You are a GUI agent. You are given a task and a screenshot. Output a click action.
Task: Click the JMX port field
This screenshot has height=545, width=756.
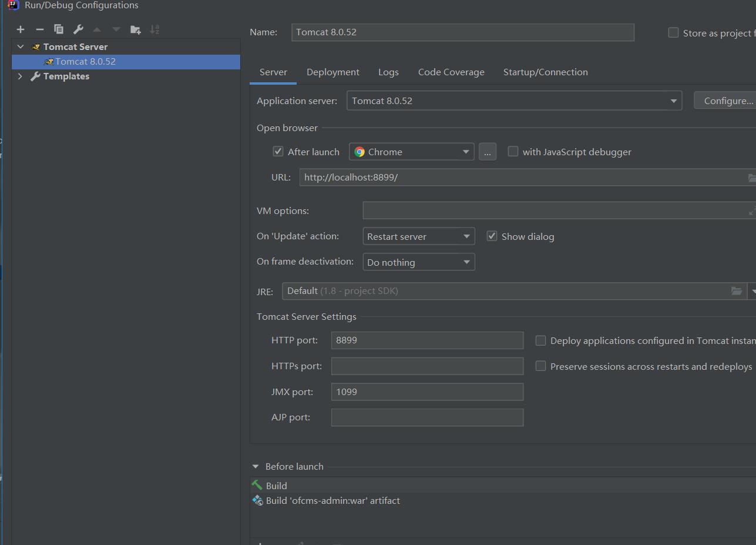coord(427,392)
